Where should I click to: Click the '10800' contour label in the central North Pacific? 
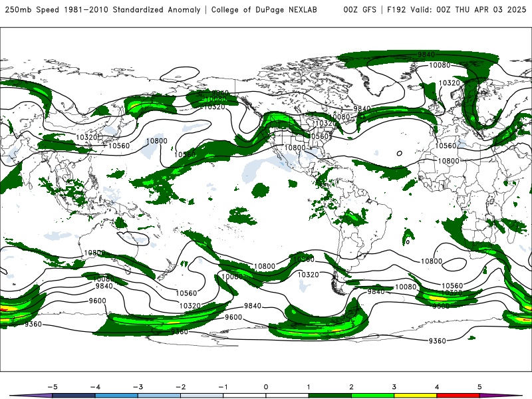tap(157, 141)
